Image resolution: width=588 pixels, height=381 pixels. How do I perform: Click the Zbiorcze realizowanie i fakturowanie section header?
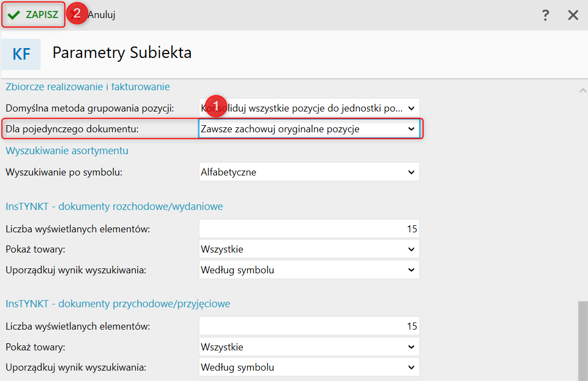click(88, 86)
